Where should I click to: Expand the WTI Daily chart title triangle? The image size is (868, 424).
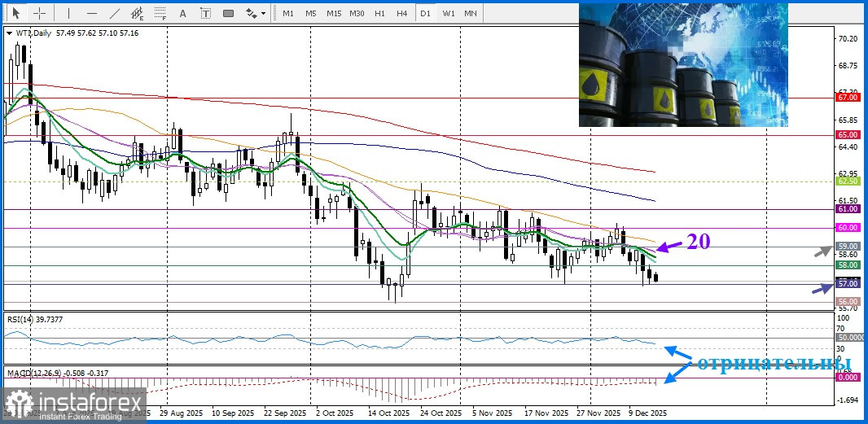point(9,33)
